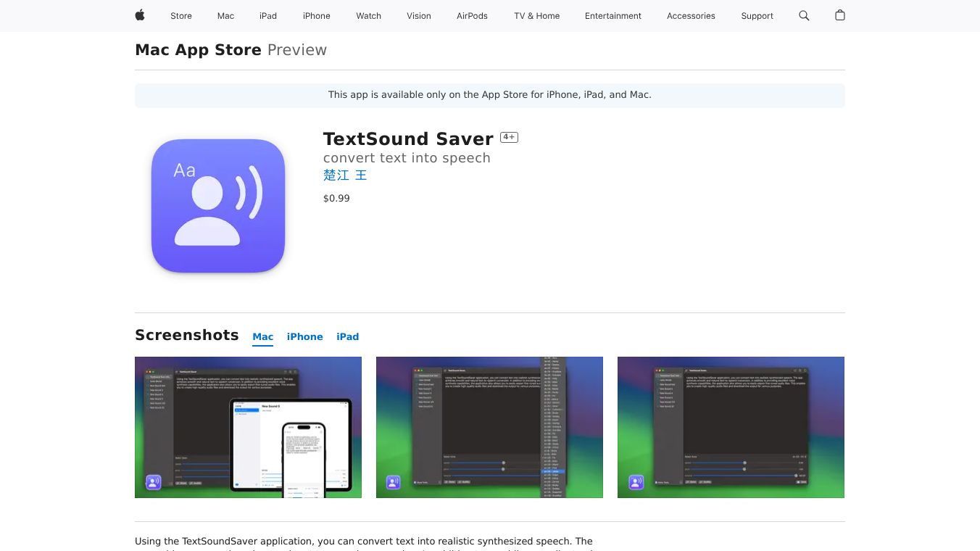Click the TextSound Saver app title
Image resolution: width=980 pixels, height=551 pixels.
(x=408, y=139)
